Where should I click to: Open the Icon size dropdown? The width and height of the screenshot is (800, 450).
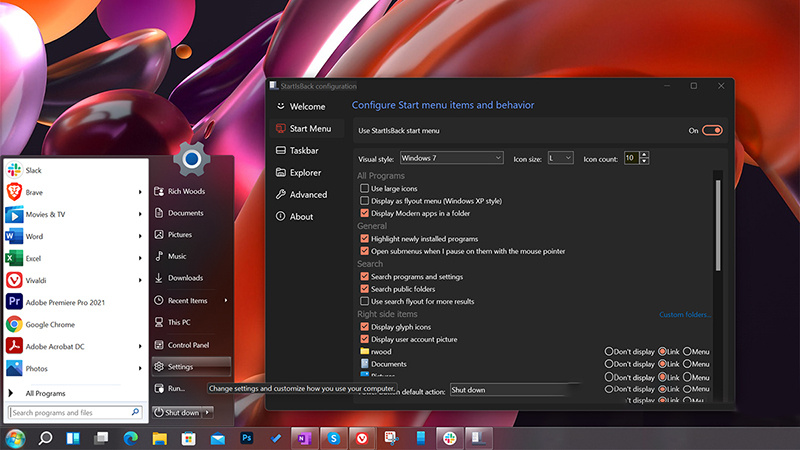click(x=560, y=158)
